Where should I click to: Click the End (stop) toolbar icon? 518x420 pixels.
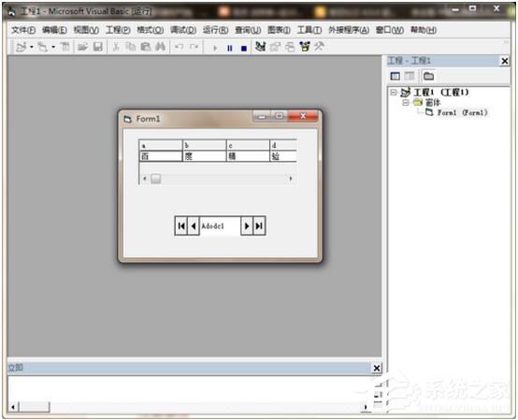tap(244, 49)
